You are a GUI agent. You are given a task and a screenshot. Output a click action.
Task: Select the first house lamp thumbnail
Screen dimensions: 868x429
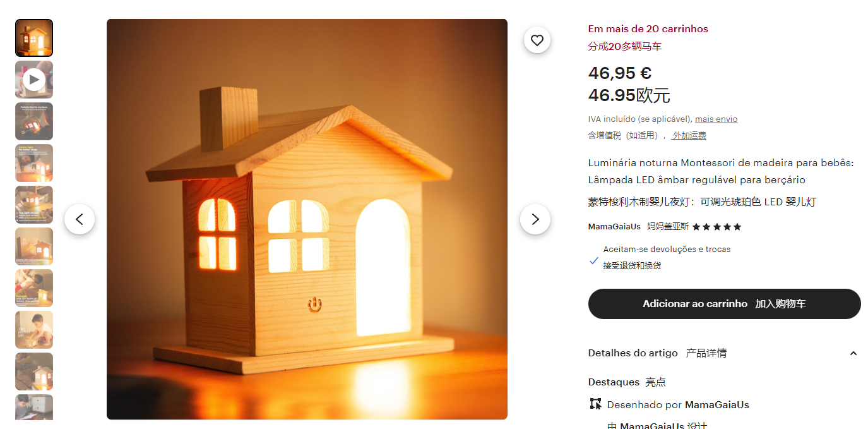(x=34, y=38)
